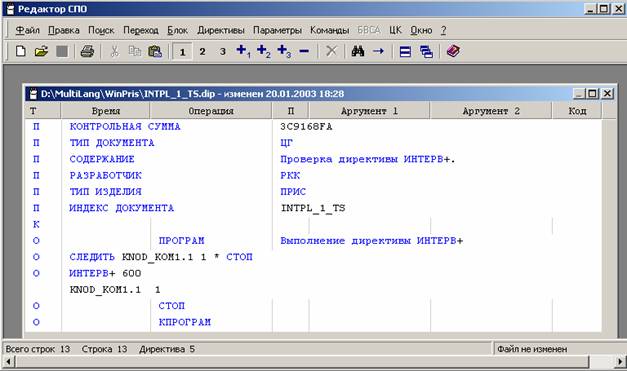Open help with the red book icon
Image resolution: width=627 pixels, height=371 pixels.
tap(453, 51)
